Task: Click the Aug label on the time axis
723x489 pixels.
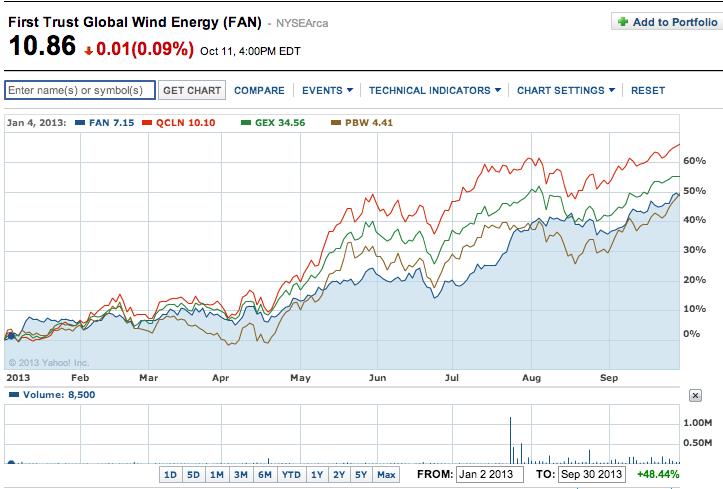Action: pos(531,378)
